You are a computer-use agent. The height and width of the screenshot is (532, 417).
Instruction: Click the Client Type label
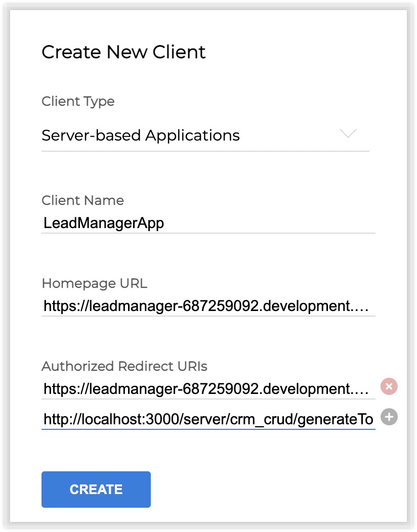click(78, 101)
